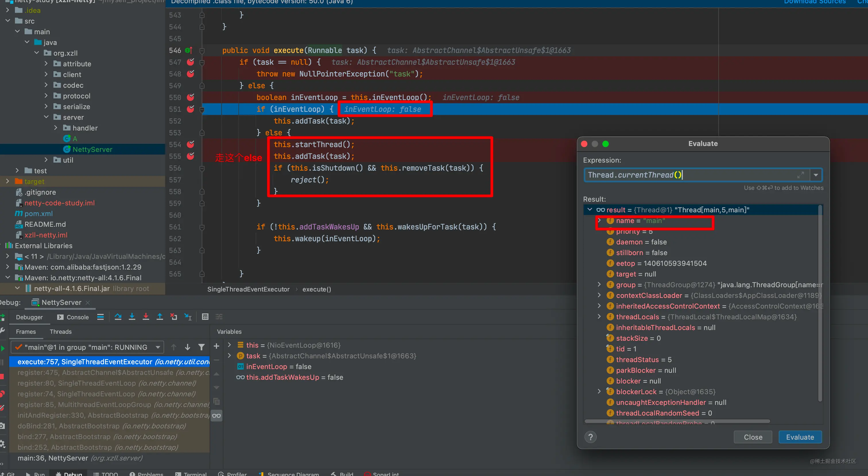This screenshot has width=868, height=476.
Task: Click the Console tab icon
Action: point(60,317)
